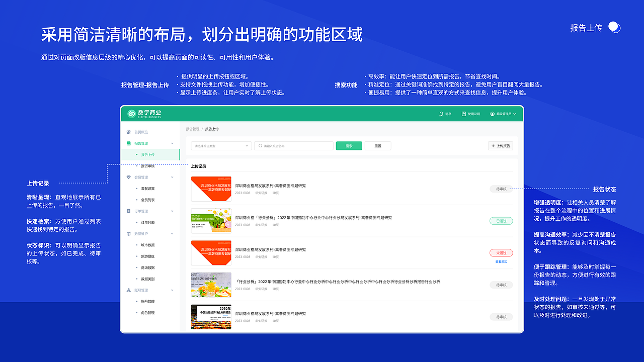Screen dimensions: 644x362
Task: Click the magnifier icon in the search field
Action: click(260, 145)
